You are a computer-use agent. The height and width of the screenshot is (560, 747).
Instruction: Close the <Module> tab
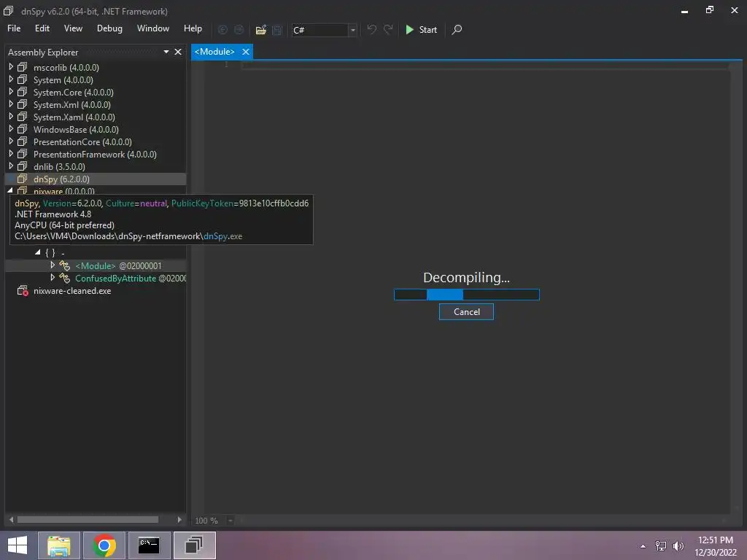tap(246, 52)
